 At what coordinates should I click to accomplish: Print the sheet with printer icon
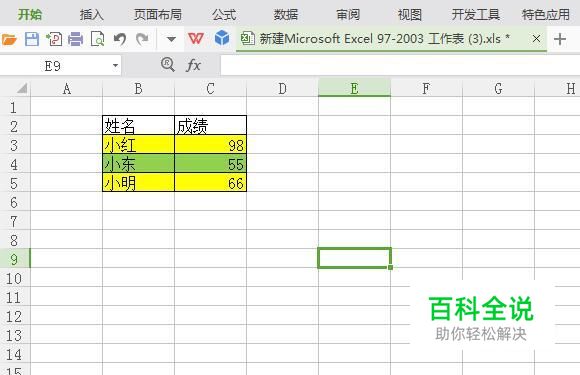75,39
